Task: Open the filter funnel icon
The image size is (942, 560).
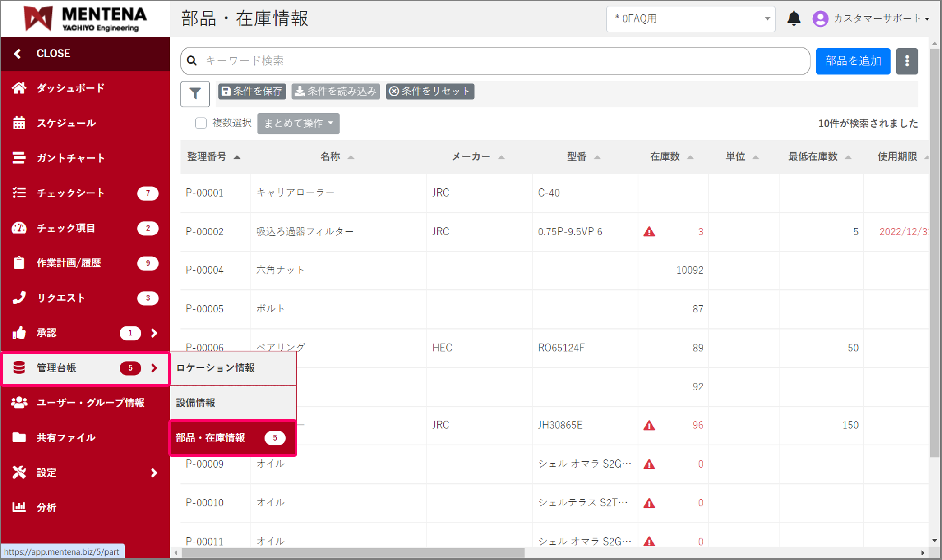Action: point(195,94)
